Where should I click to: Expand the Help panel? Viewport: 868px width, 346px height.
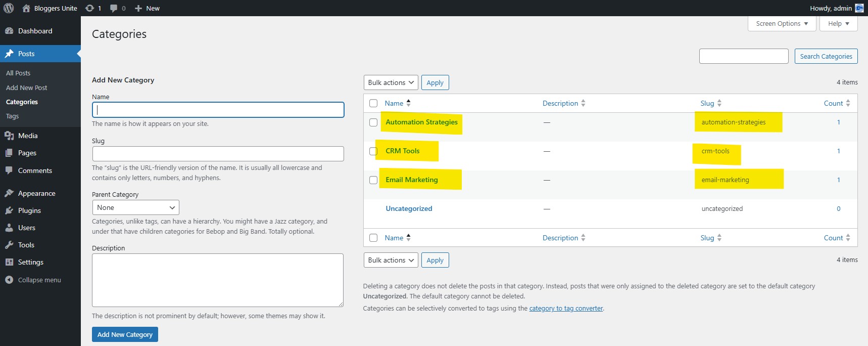point(839,23)
